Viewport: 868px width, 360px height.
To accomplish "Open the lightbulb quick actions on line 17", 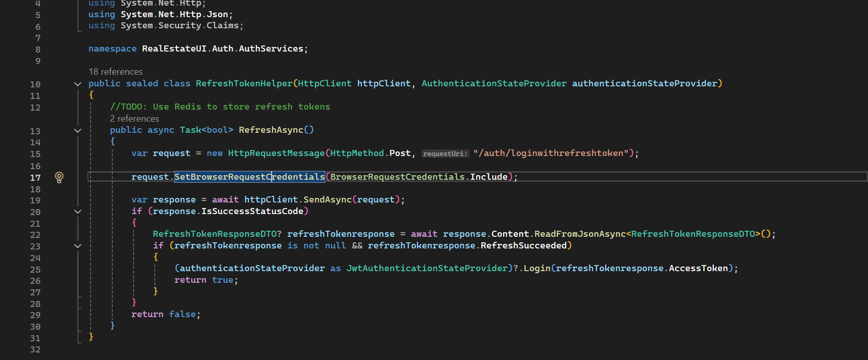I will tap(59, 177).
